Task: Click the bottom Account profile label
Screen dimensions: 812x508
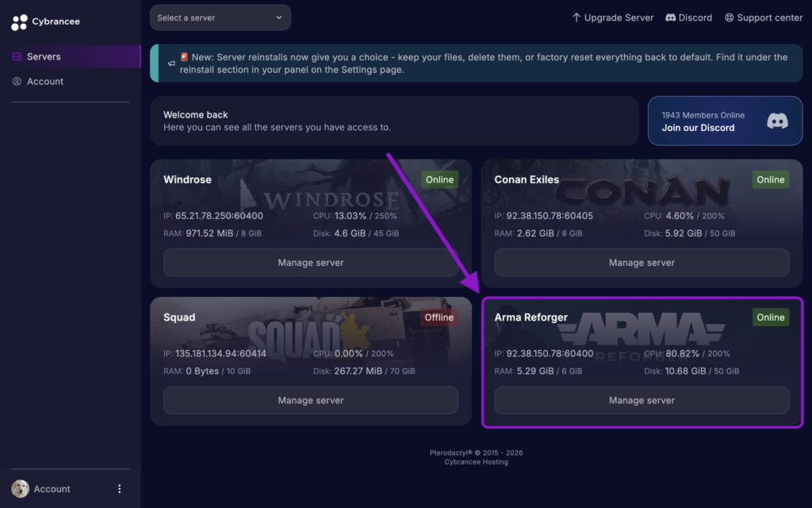Action: (52, 489)
